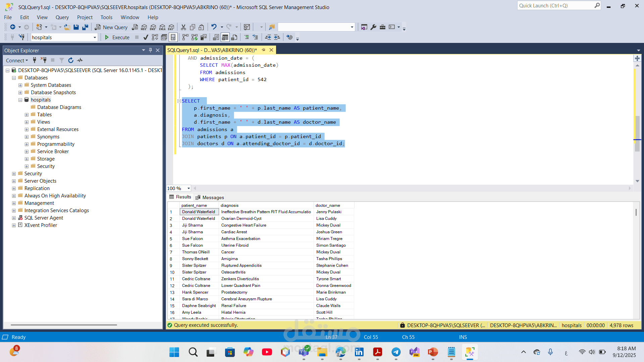Viewport: 644px width, 362px height.
Task: Select the Management tree item
Action: [39, 203]
